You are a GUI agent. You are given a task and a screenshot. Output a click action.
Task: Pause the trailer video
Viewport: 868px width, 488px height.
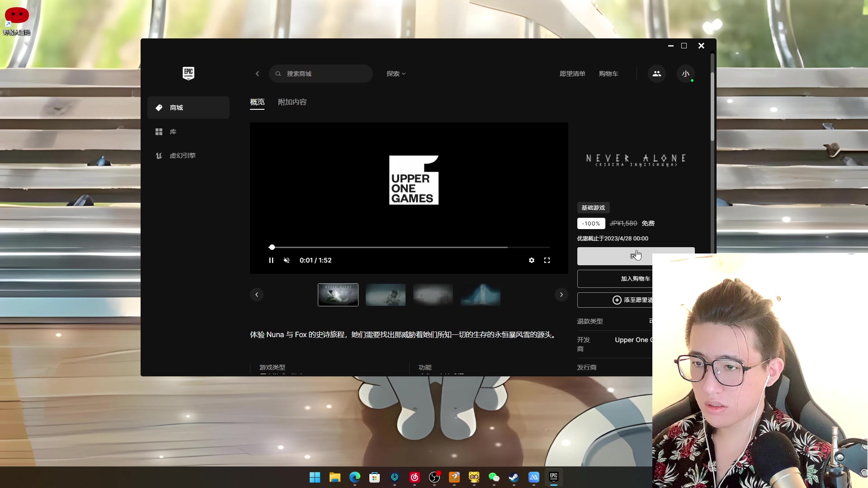(271, 260)
